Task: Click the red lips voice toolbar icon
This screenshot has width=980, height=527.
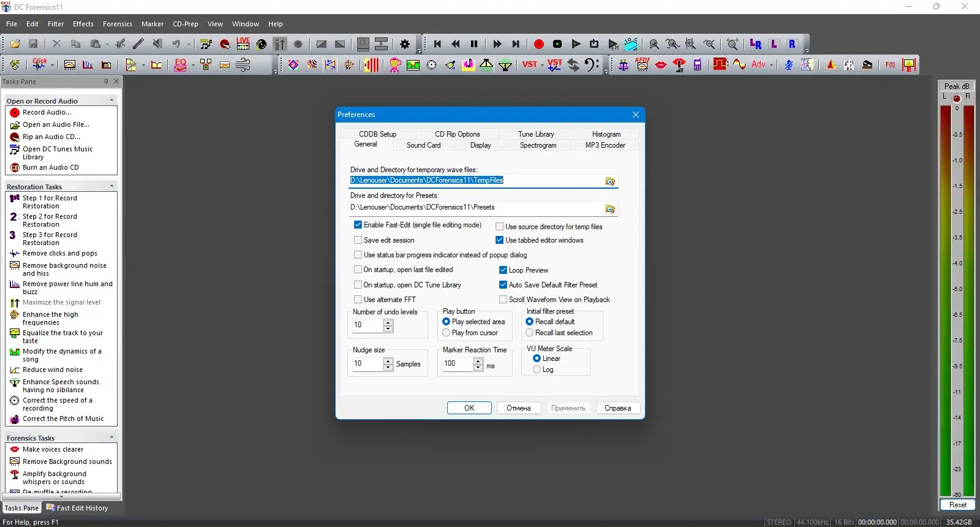Action: (661, 64)
